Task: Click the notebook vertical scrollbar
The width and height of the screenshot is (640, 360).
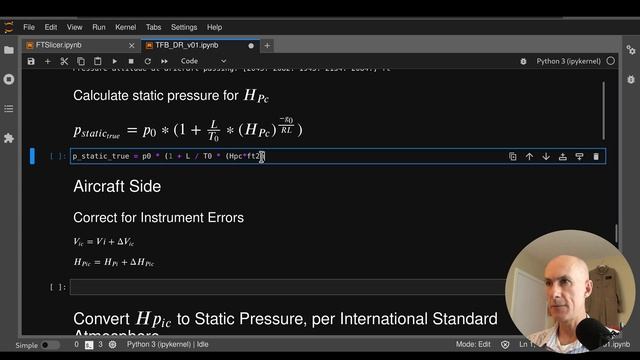Action: (x=616, y=233)
